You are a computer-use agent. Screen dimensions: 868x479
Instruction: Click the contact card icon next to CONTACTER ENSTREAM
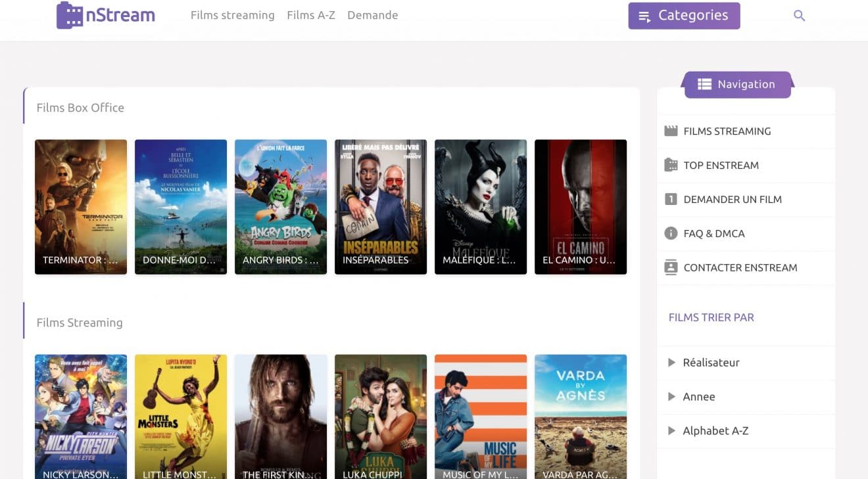[x=671, y=267]
